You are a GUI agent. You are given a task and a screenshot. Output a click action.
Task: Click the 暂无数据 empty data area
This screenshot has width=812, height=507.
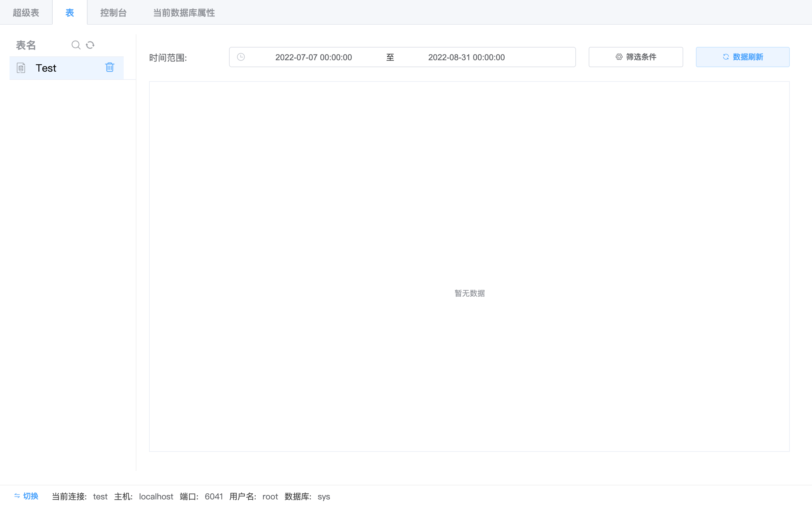pos(469,293)
